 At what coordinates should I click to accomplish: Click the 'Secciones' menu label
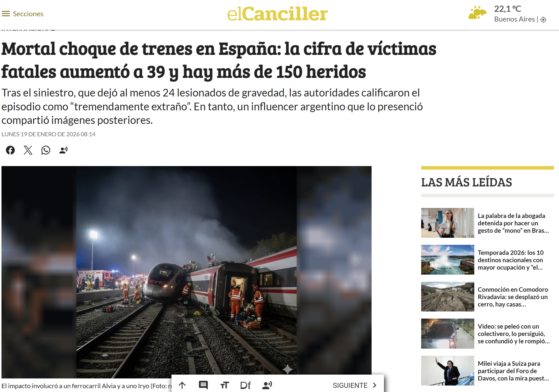[28, 14]
